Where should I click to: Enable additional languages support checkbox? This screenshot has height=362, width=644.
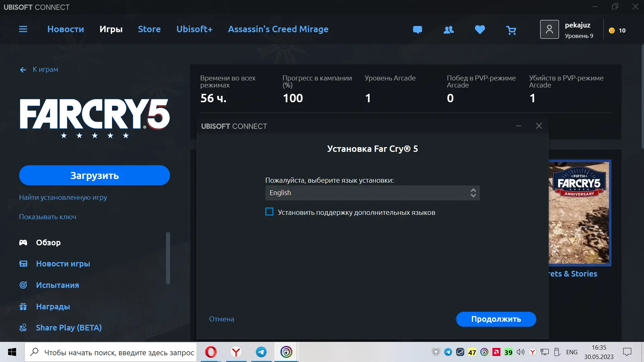coord(269,212)
